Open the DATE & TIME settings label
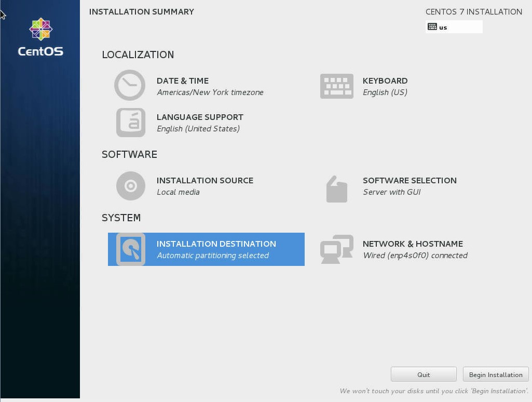 pos(183,81)
